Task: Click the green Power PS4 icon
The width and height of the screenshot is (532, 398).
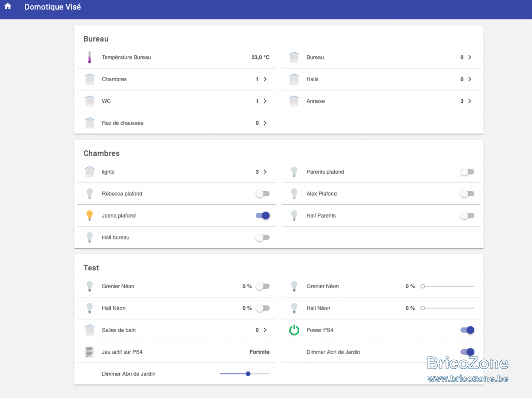Action: click(294, 330)
